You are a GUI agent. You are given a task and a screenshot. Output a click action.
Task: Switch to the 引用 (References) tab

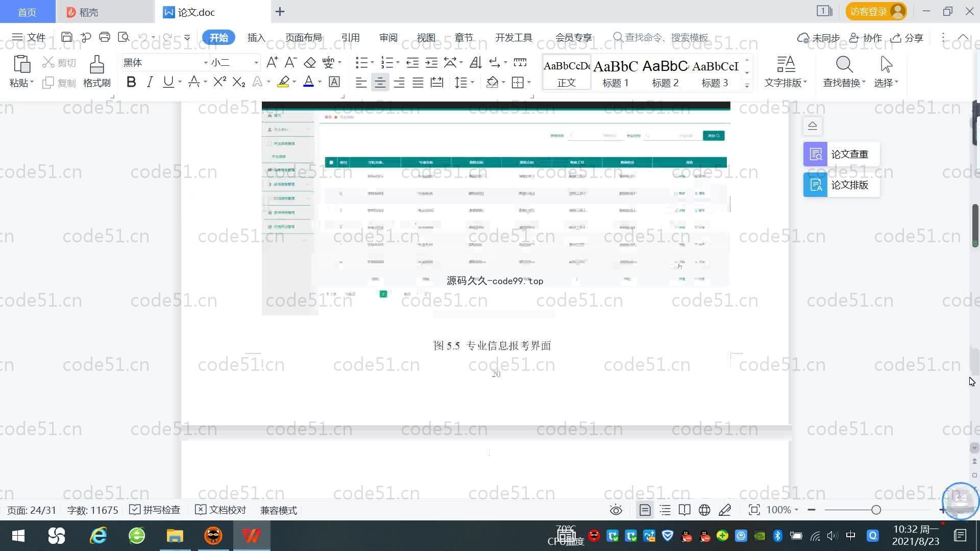click(351, 37)
